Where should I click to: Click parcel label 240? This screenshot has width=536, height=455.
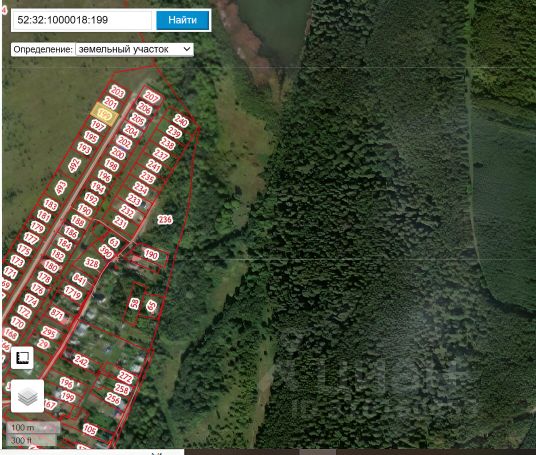point(181,121)
